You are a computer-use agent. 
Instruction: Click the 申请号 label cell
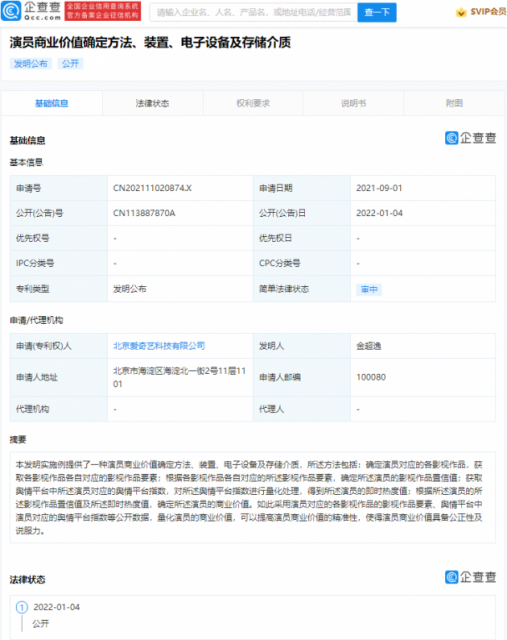[59, 188]
